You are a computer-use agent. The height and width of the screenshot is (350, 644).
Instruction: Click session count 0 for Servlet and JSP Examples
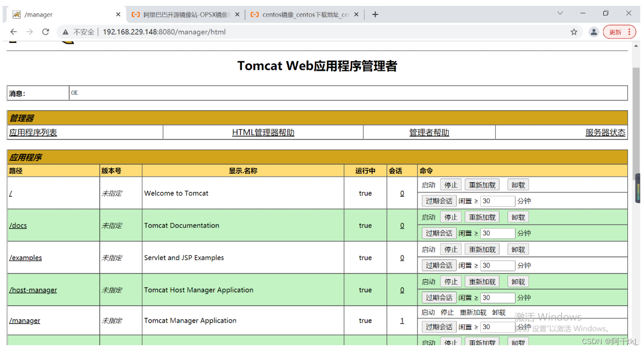tap(402, 257)
